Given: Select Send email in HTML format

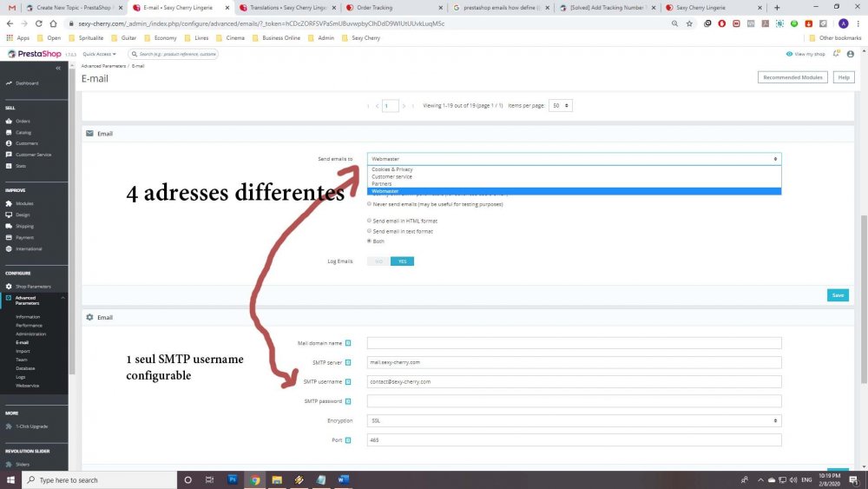Looking at the screenshot, I should (369, 221).
